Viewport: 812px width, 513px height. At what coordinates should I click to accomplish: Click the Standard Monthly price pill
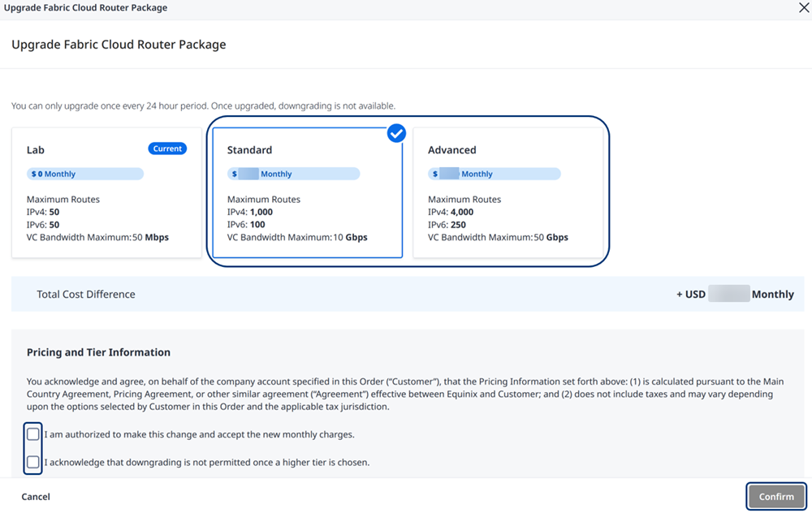[x=294, y=174]
